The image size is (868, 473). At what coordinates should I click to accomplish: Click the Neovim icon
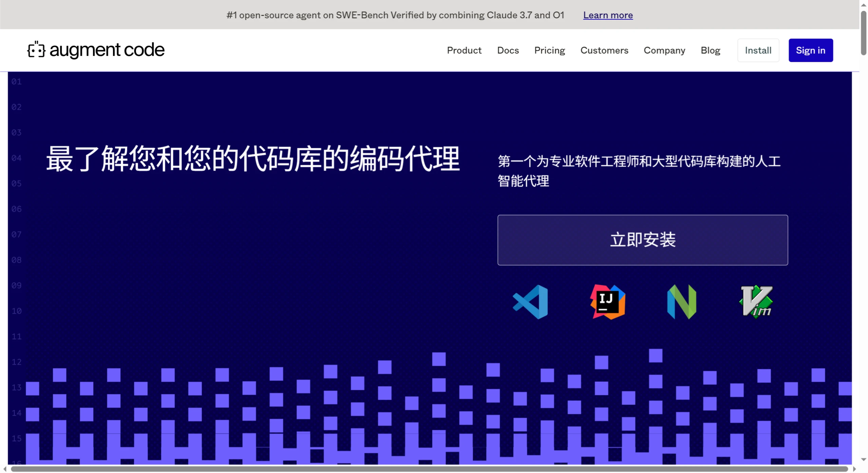point(681,302)
